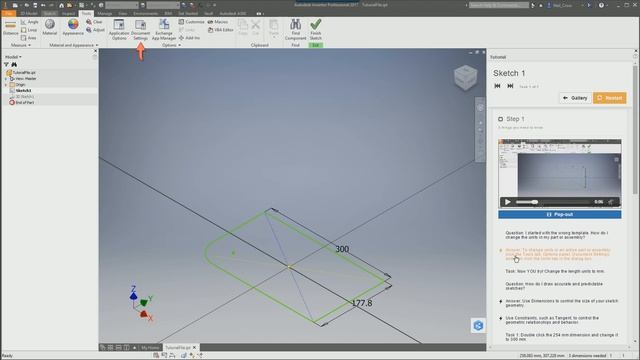This screenshot has height=360, width=640.
Task: Open Document Settings
Action: 140,30
